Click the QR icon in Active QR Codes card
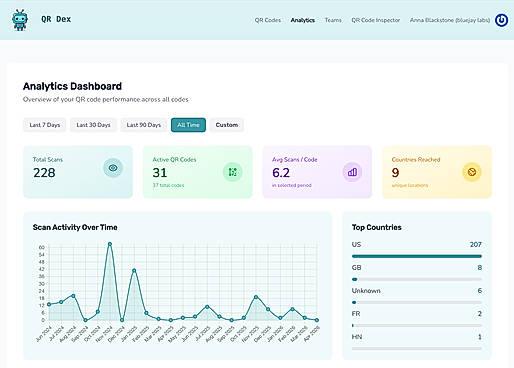This screenshot has height=368, width=514. coord(232,172)
